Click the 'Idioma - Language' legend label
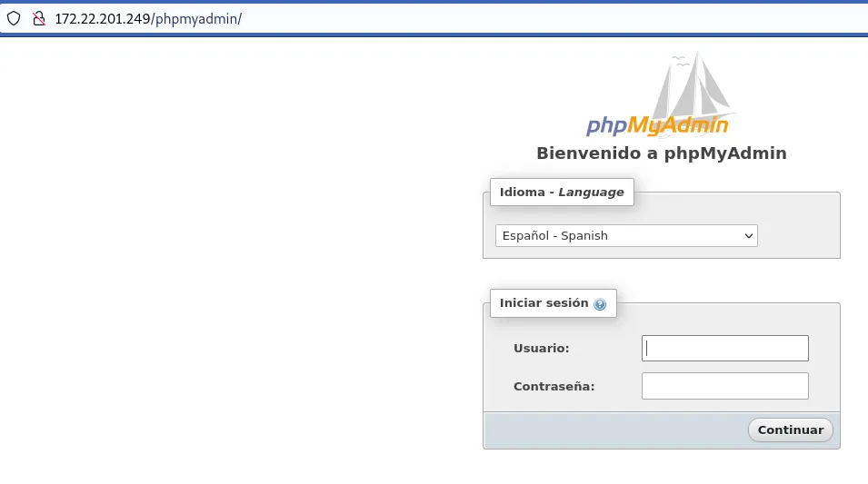The height and width of the screenshot is (484, 868). pyautogui.click(x=562, y=192)
